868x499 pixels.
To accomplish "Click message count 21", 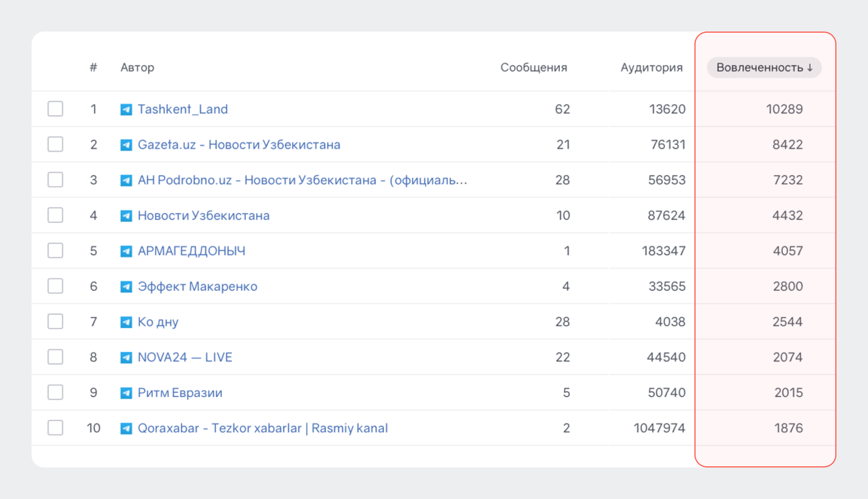I will (563, 144).
